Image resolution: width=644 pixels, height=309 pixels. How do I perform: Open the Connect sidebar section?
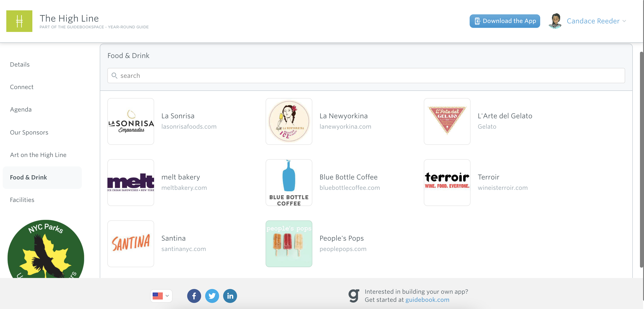[22, 87]
